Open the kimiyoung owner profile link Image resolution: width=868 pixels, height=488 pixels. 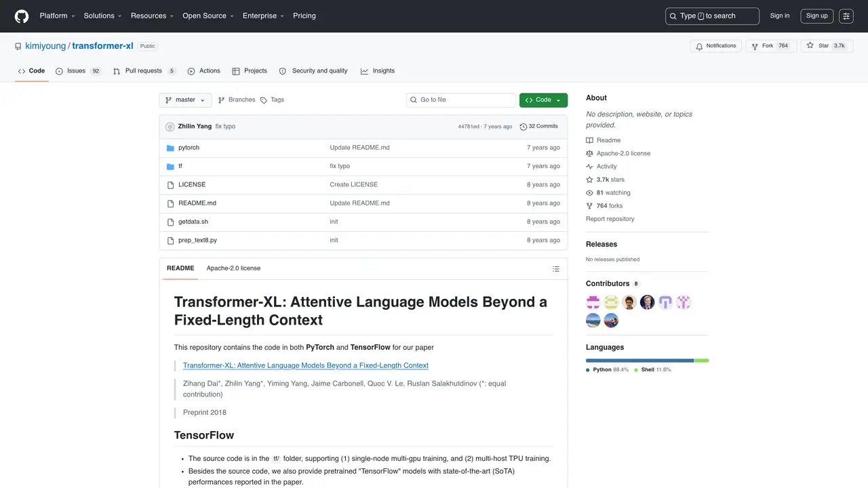click(45, 46)
